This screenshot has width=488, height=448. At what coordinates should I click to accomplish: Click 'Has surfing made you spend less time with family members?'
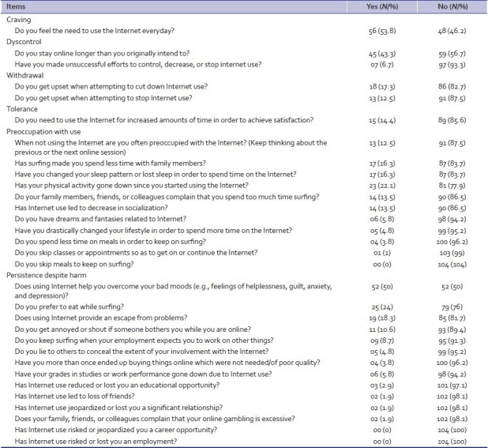tap(111, 163)
